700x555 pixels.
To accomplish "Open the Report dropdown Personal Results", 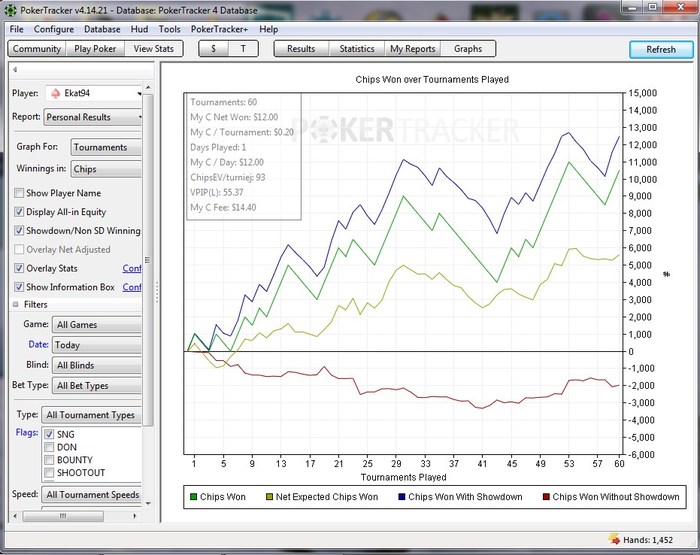I will tap(93, 117).
